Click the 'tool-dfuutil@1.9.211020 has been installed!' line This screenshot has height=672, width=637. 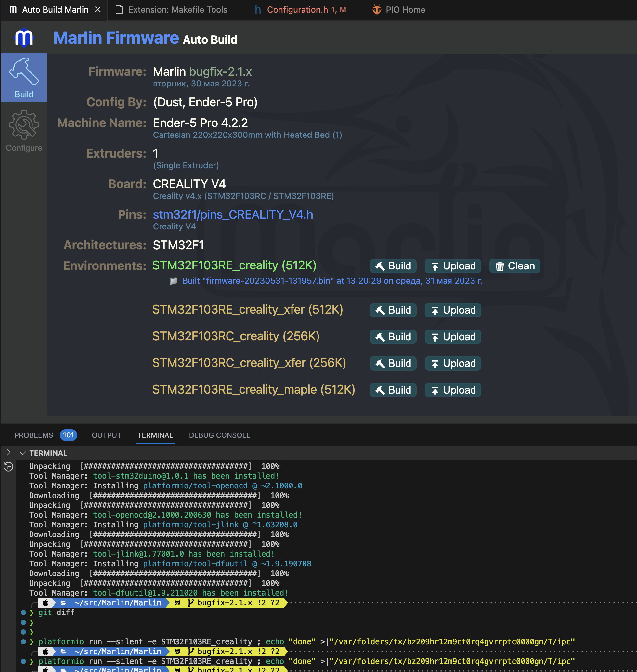(x=190, y=593)
